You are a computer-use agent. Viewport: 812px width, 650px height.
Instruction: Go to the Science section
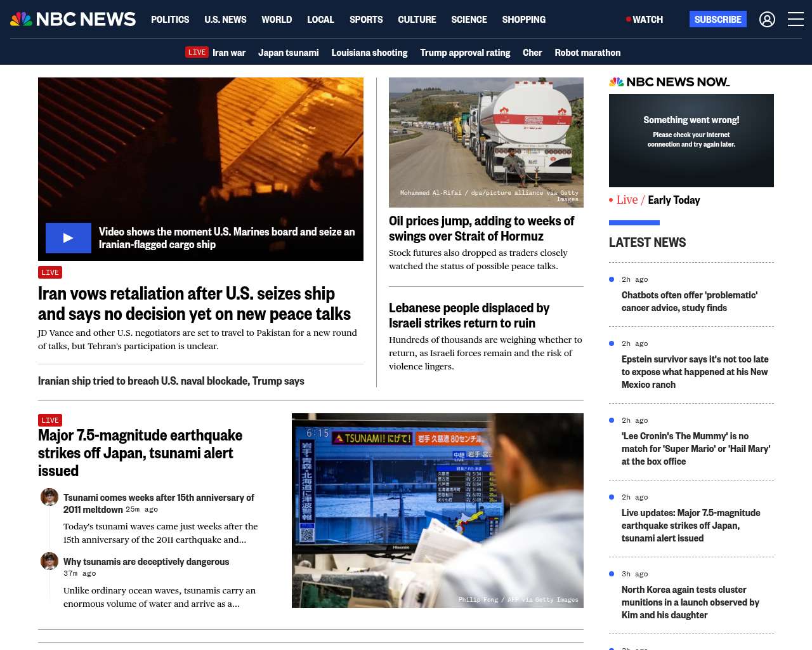(469, 20)
